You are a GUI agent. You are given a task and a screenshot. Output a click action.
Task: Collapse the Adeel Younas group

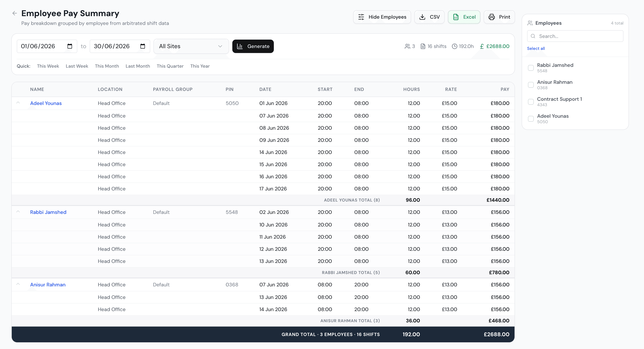coord(18,103)
